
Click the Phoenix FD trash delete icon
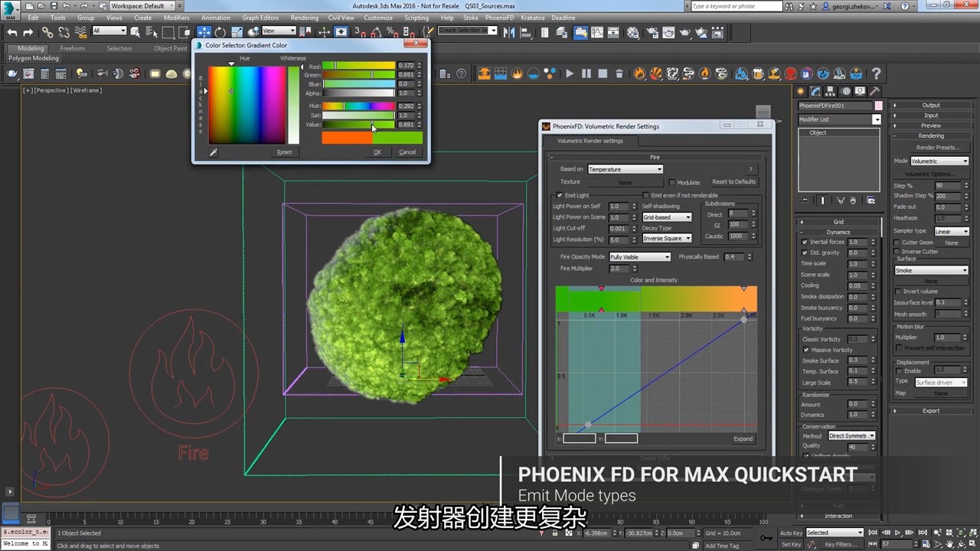coord(619,74)
